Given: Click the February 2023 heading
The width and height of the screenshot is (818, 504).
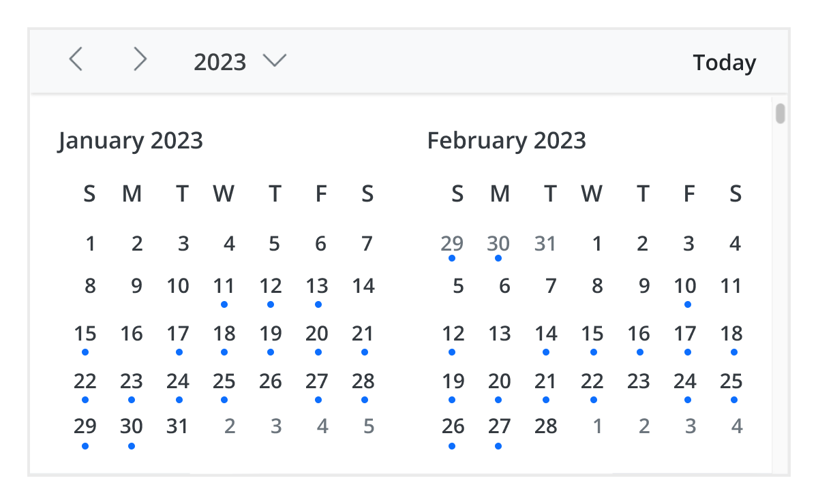Looking at the screenshot, I should pos(506,141).
